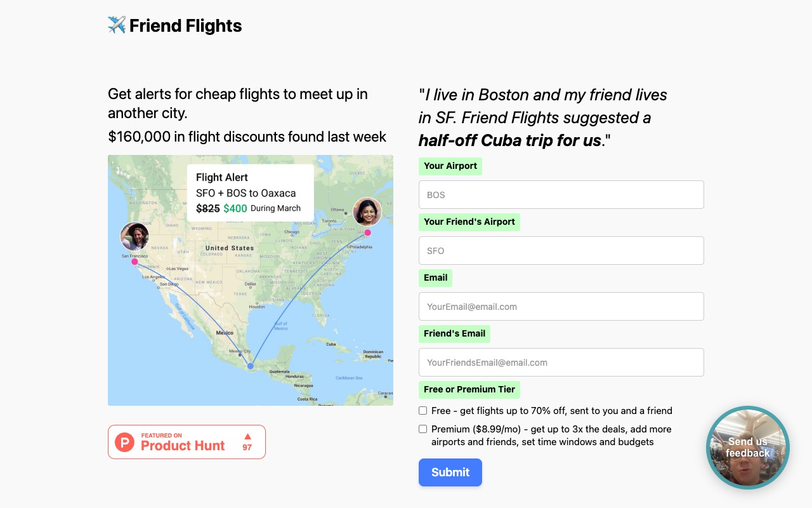Check the Premium ($8.99/mo) option

[x=422, y=429]
